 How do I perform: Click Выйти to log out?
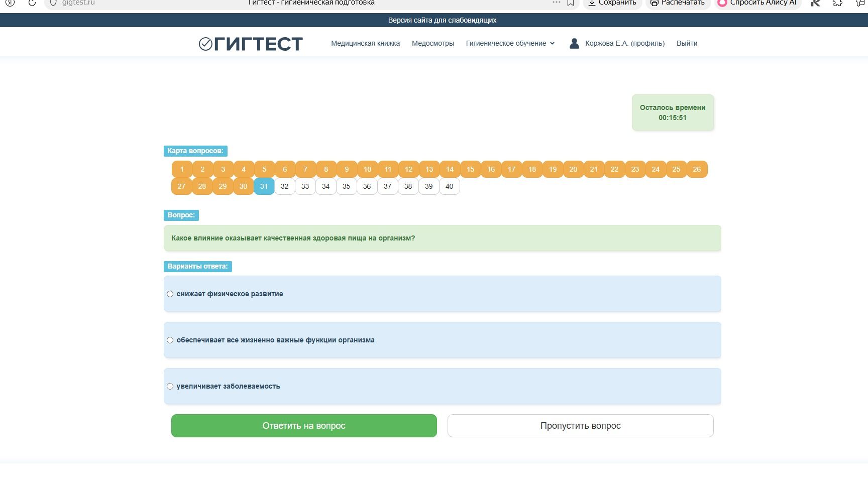coord(687,43)
